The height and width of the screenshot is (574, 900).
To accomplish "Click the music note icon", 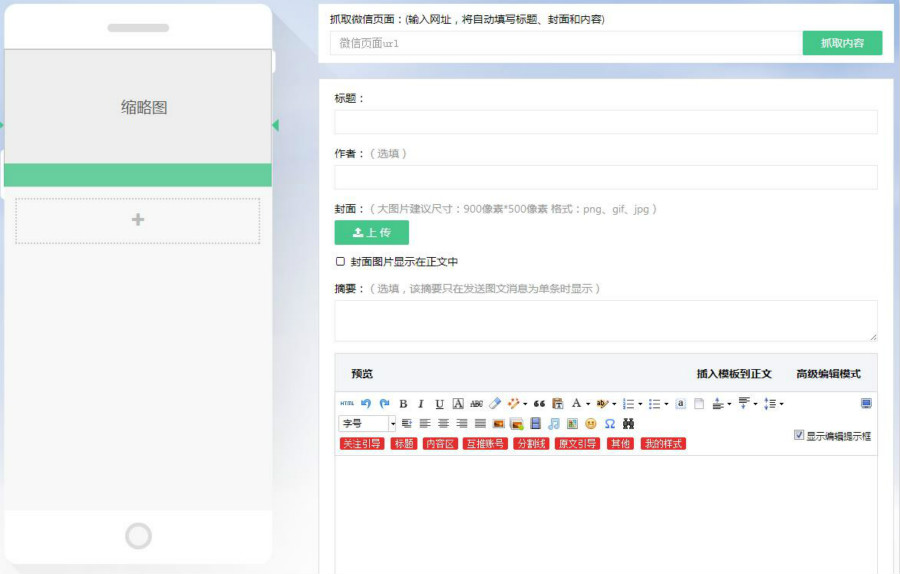I will [554, 424].
